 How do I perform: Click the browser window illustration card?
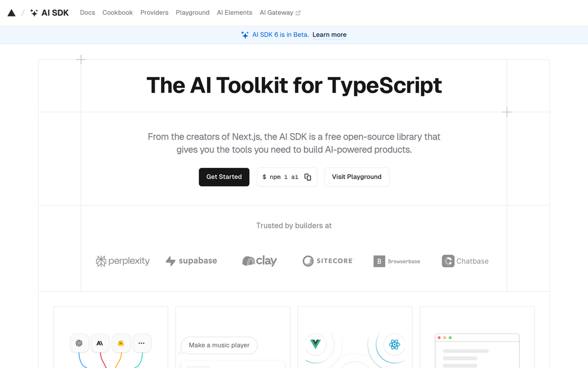(477, 337)
